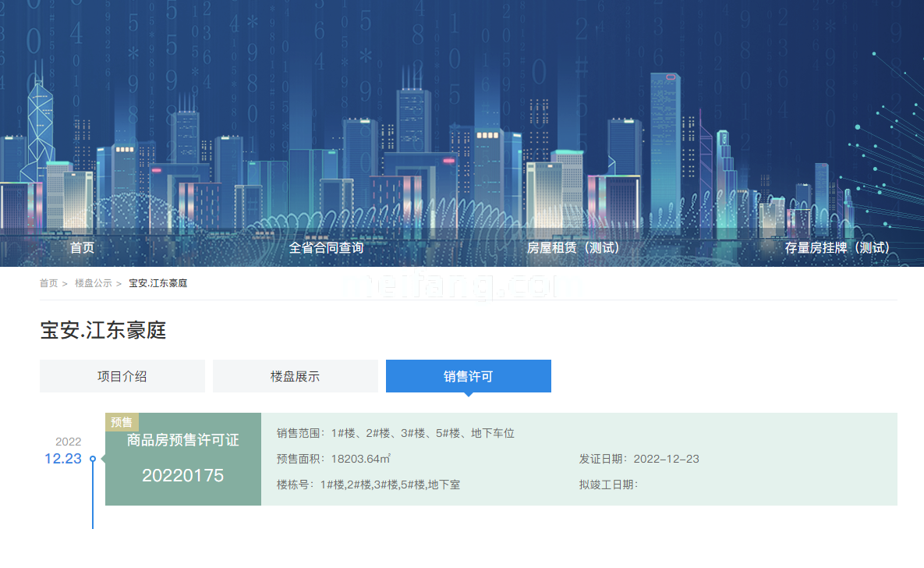Open 存量房挂牌（测试） in the navigation
This screenshot has height=568, width=924.
837,248
